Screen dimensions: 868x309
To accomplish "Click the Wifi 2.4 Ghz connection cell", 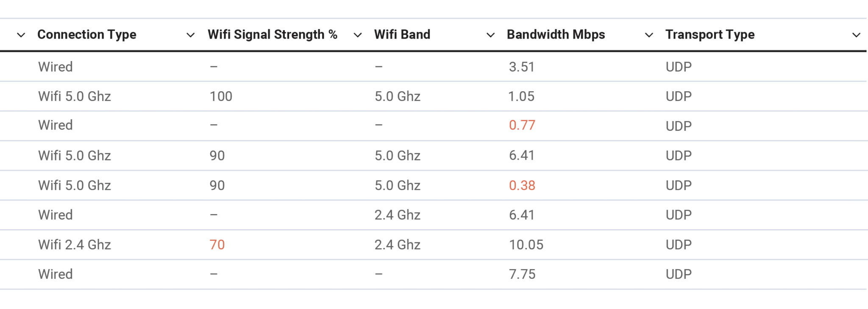I will [74, 244].
